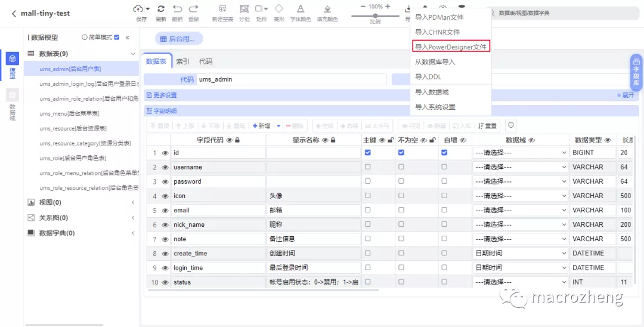The width and height of the screenshot is (644, 327).
Task: Click the 分组 group icon
Action: coord(244,9)
